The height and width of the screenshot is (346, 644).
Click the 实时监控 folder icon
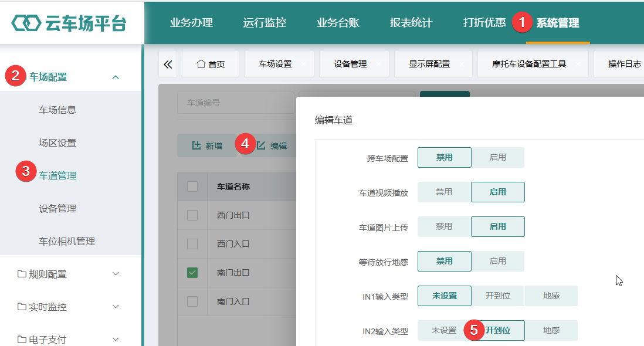pos(22,307)
